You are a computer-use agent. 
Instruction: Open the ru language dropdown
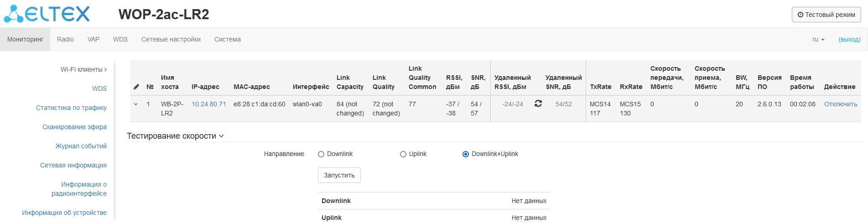click(x=818, y=40)
